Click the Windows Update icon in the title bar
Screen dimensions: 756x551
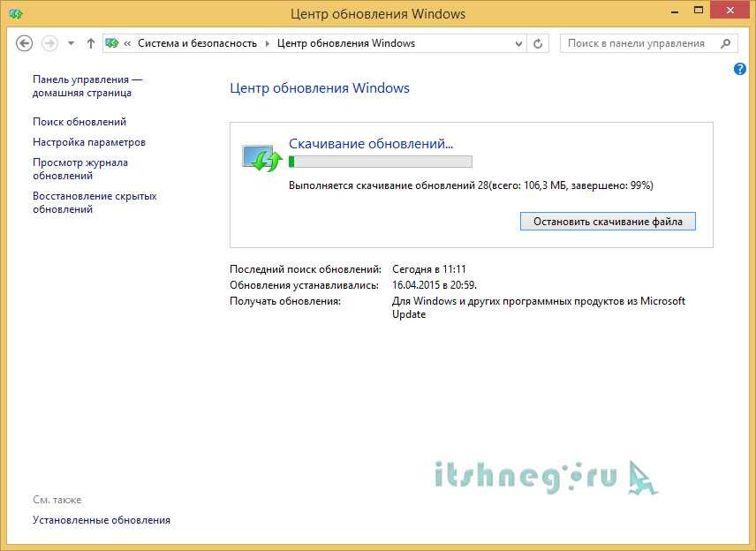coord(15,14)
